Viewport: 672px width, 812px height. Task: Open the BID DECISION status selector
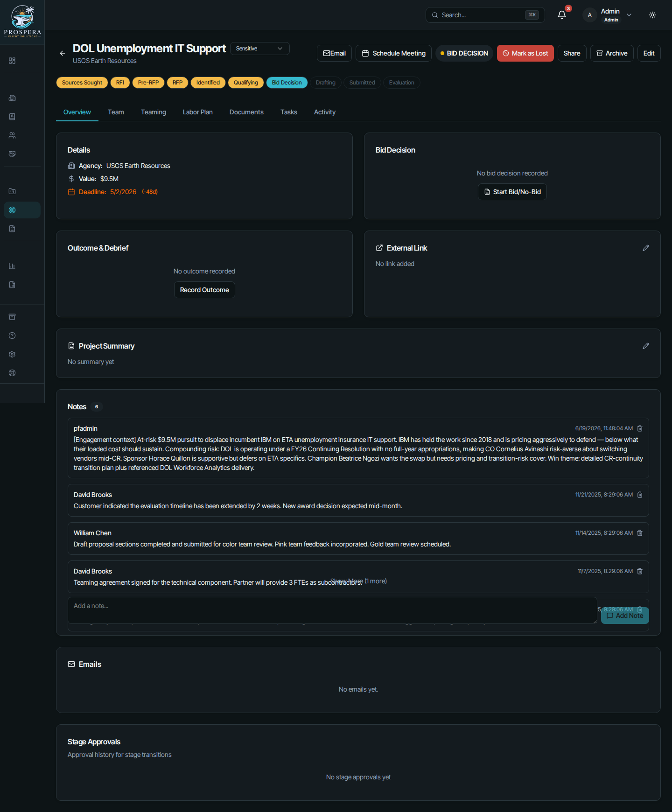coord(464,53)
